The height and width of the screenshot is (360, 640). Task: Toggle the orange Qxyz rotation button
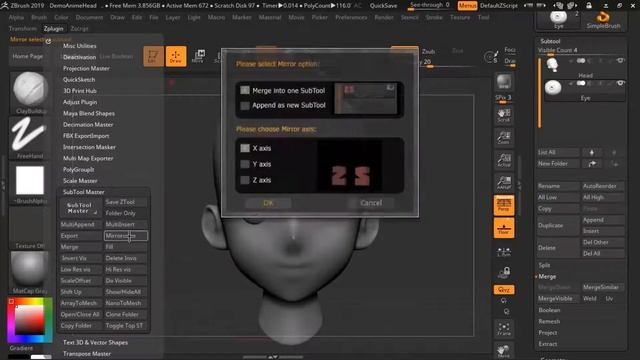pos(504,290)
